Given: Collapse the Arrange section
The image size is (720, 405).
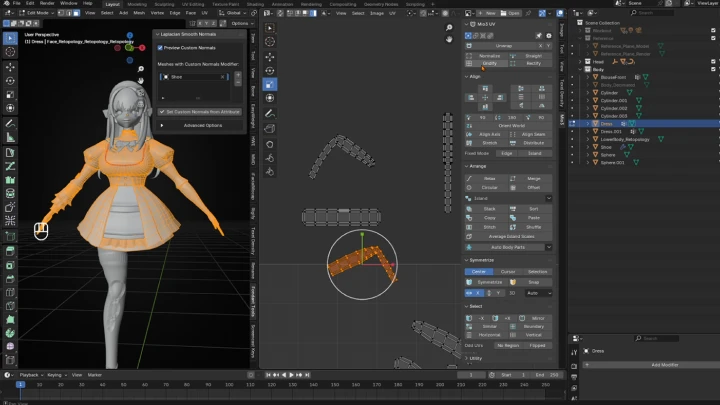Looking at the screenshot, I should pos(467,166).
